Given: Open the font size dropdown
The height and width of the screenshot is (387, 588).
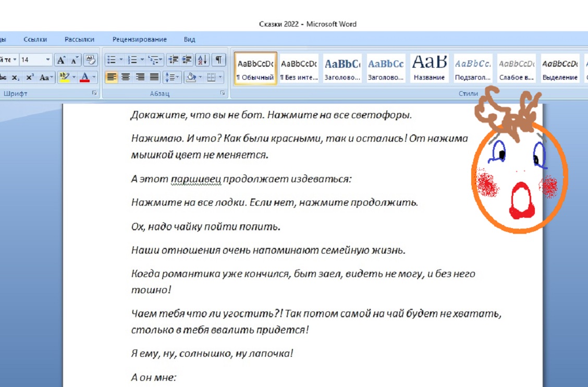Looking at the screenshot, I should click(48, 60).
